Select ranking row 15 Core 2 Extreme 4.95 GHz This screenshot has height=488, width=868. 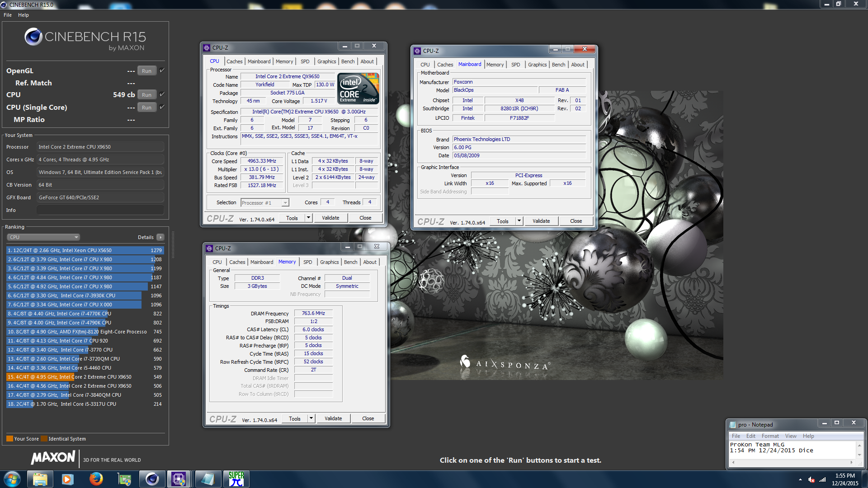tap(85, 377)
